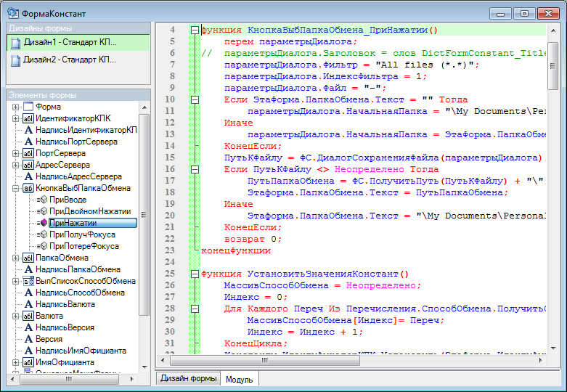
Task: Collapse code fold at line 16 Если
Action: point(195,169)
